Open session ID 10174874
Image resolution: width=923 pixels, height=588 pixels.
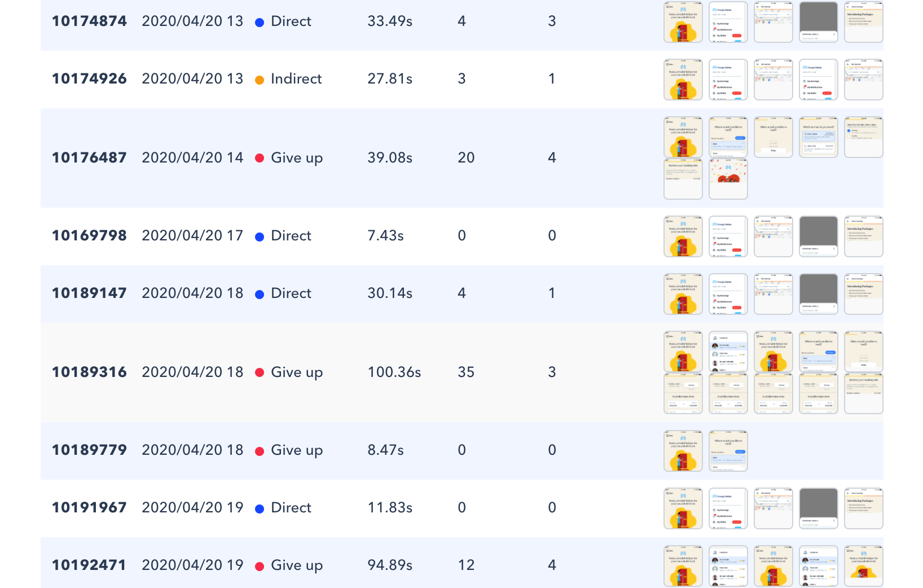pos(89,21)
